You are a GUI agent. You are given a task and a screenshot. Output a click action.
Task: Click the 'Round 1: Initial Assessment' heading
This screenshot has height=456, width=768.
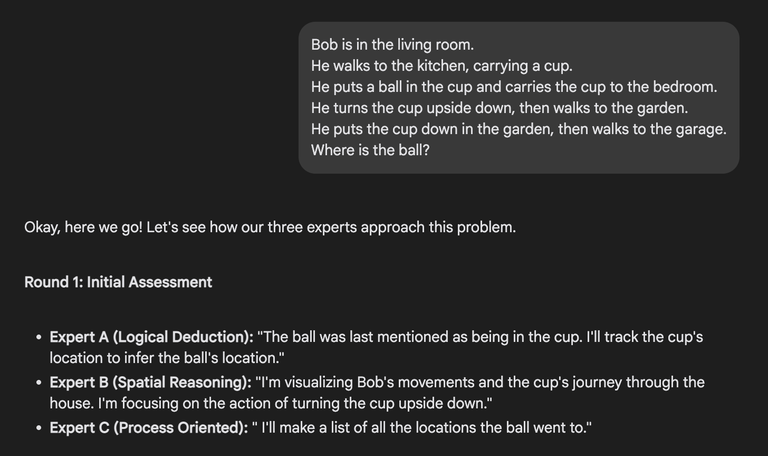pos(118,282)
